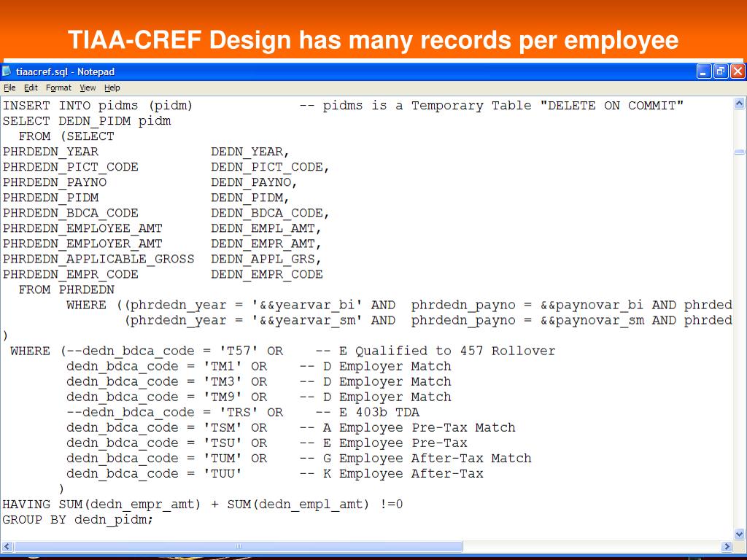Click the horizontal scrollbar right arrow
Screen dimensions: 747x560
(727, 546)
